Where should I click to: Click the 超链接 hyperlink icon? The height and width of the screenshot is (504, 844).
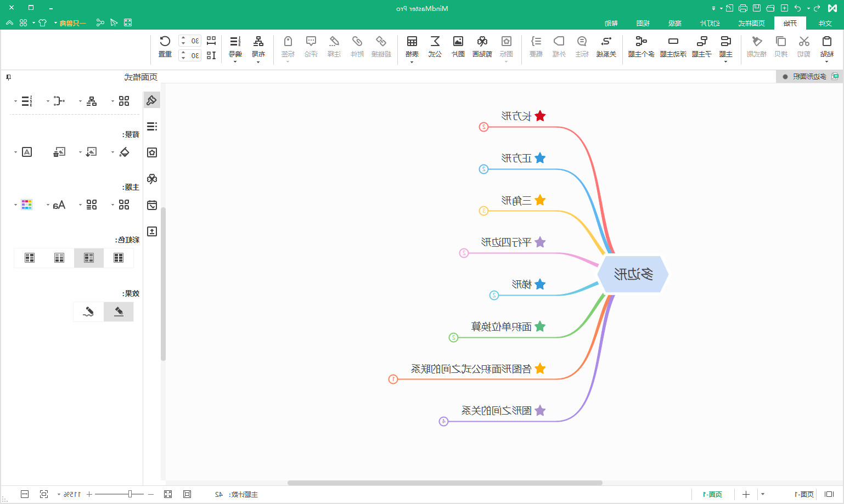coord(381,42)
